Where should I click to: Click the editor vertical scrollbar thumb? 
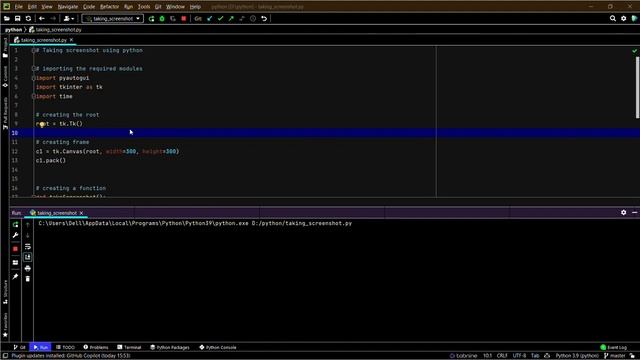coord(638,88)
